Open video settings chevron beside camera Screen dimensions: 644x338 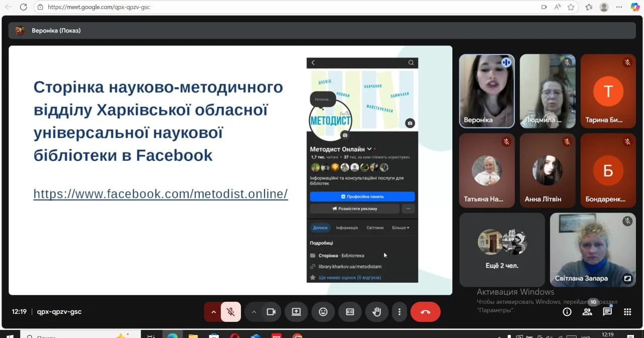(254, 312)
